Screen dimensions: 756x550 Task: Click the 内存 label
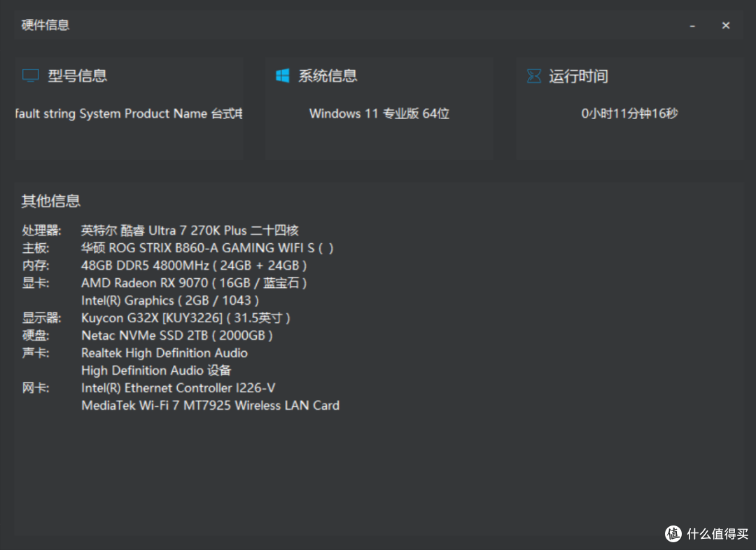coord(36,266)
